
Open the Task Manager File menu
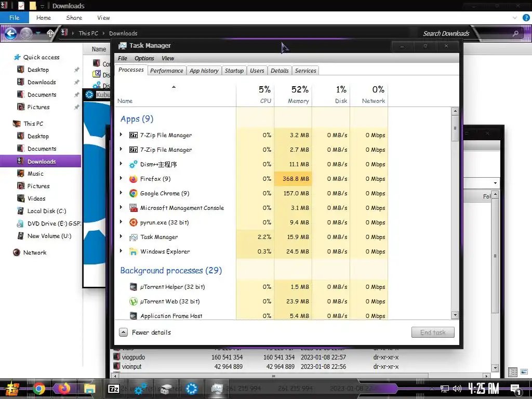pos(123,58)
